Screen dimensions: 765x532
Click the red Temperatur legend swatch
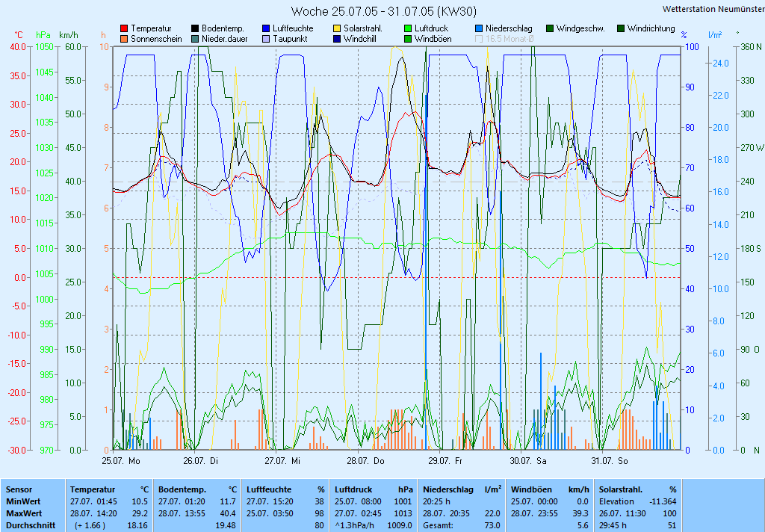(124, 28)
